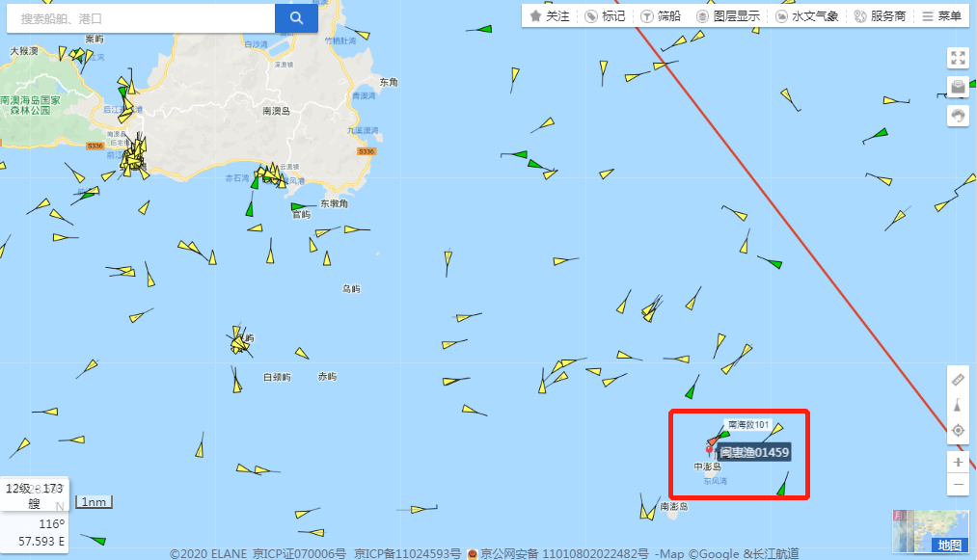
Task: Expand the 图层显示 layer display options
Action: [x=728, y=16]
